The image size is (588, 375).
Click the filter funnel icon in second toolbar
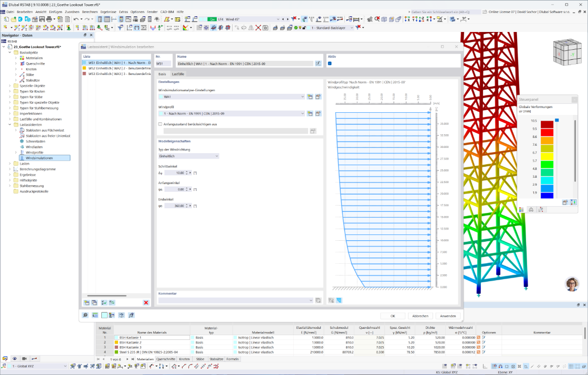(x=120, y=28)
